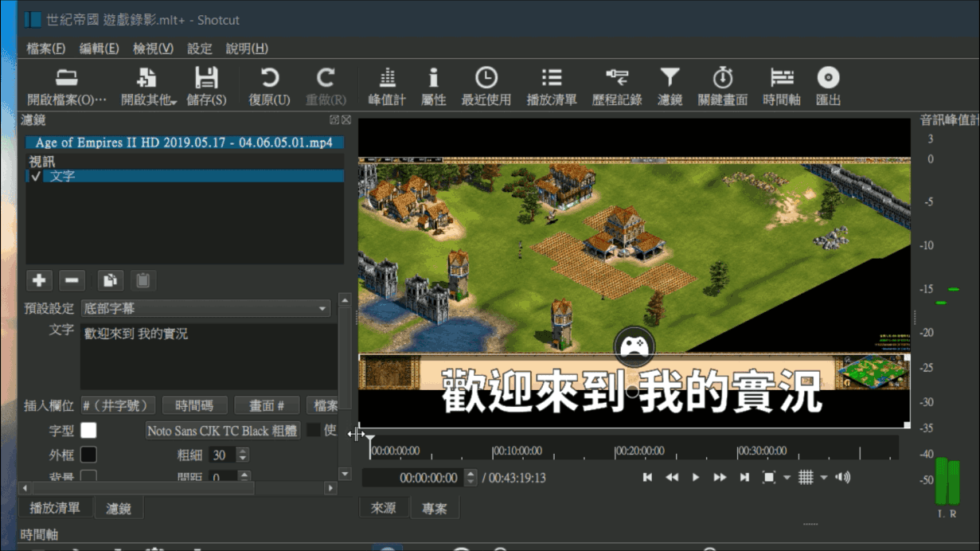Open the zoom options dropdown arrow in player
The height and width of the screenshot is (551, 980).
[787, 478]
